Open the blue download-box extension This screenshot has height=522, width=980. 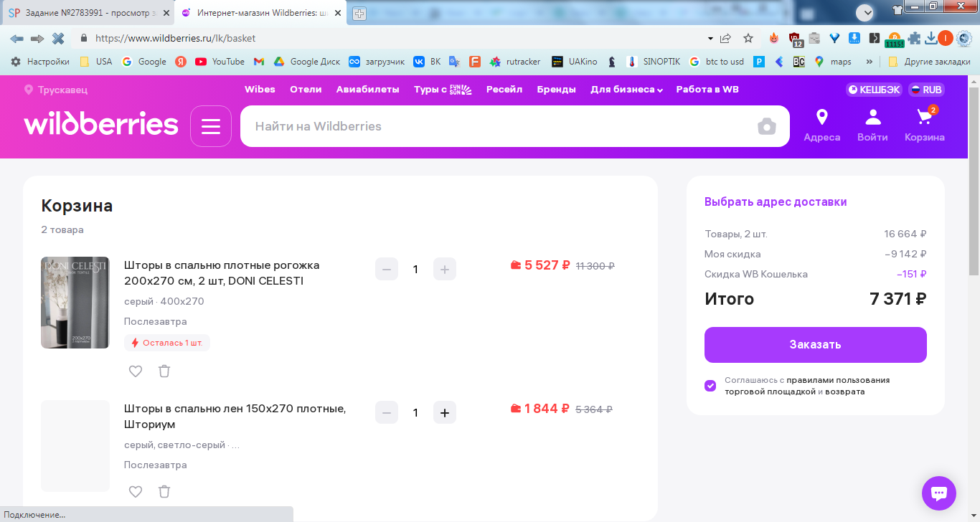point(854,38)
